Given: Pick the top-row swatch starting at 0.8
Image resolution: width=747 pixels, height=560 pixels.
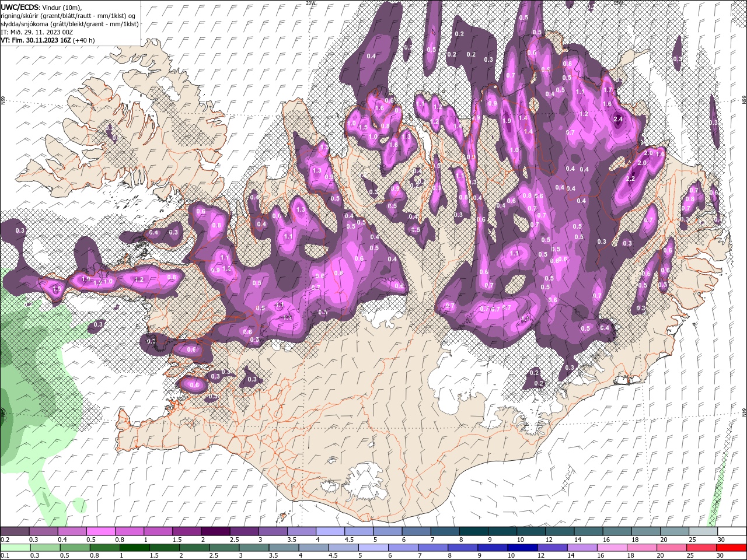Looking at the screenshot, I should click(129, 531).
